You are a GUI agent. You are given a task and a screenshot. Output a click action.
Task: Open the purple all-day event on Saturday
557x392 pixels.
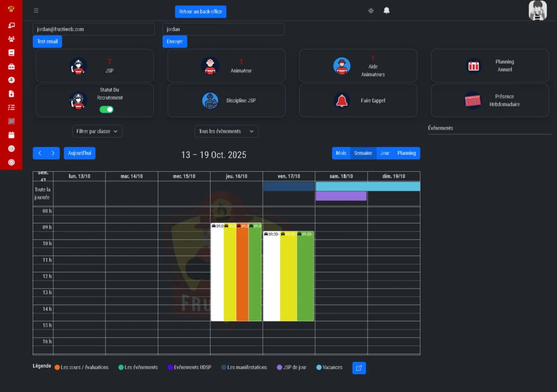tap(341, 196)
